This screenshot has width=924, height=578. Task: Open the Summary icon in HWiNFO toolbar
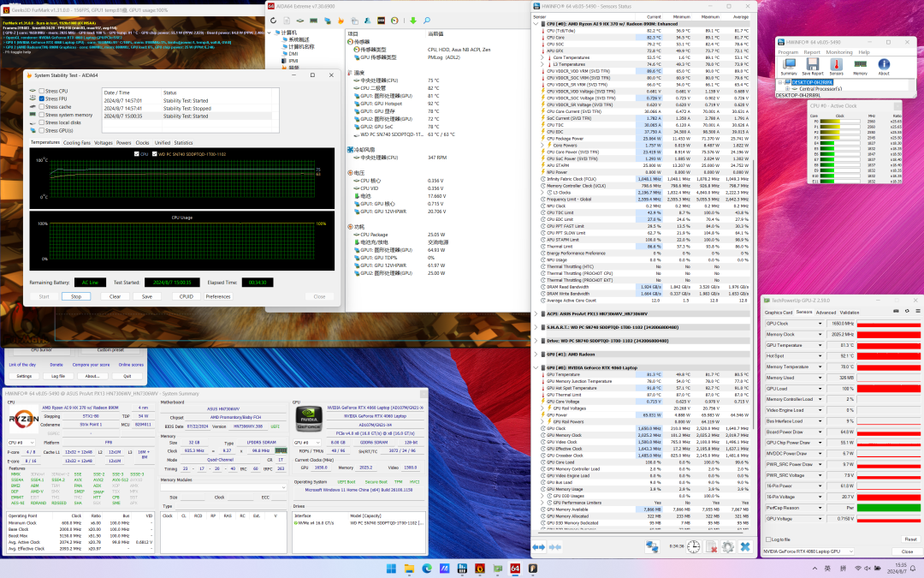789,66
